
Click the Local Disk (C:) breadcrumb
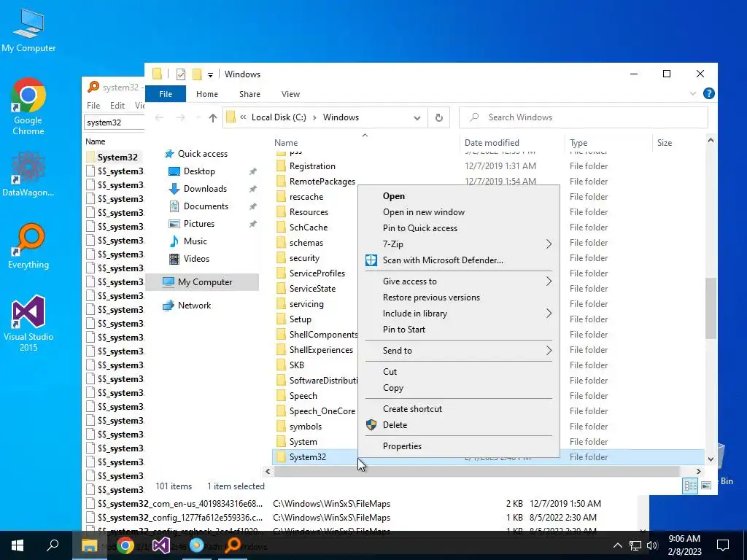(x=279, y=117)
